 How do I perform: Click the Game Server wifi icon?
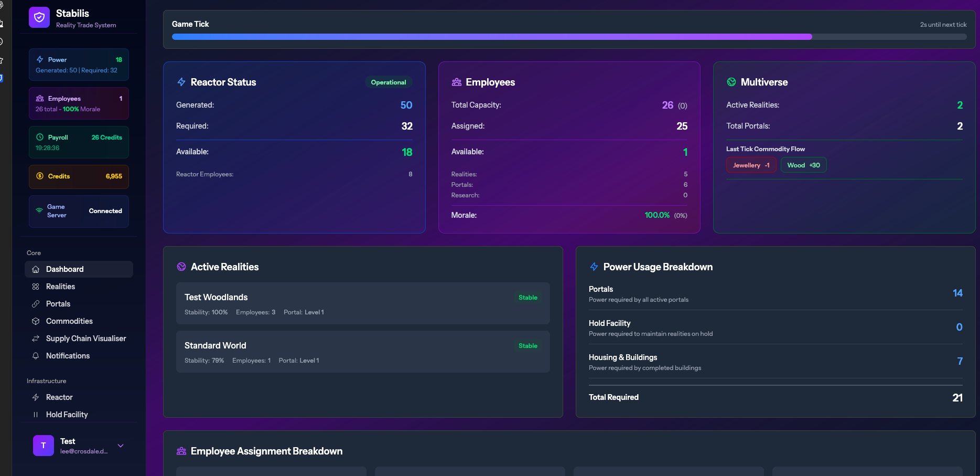click(39, 210)
